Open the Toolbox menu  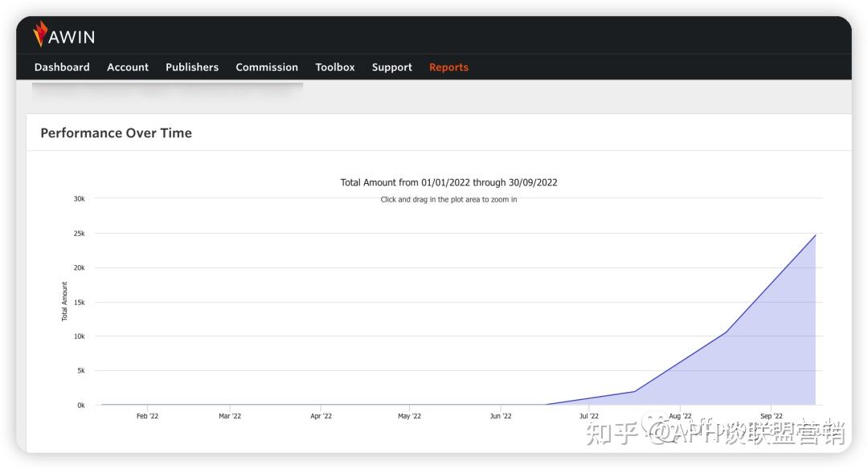coord(335,67)
